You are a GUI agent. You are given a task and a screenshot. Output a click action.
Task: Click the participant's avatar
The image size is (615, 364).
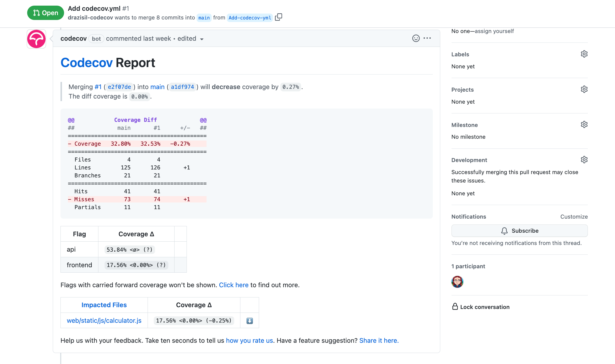pos(457,282)
